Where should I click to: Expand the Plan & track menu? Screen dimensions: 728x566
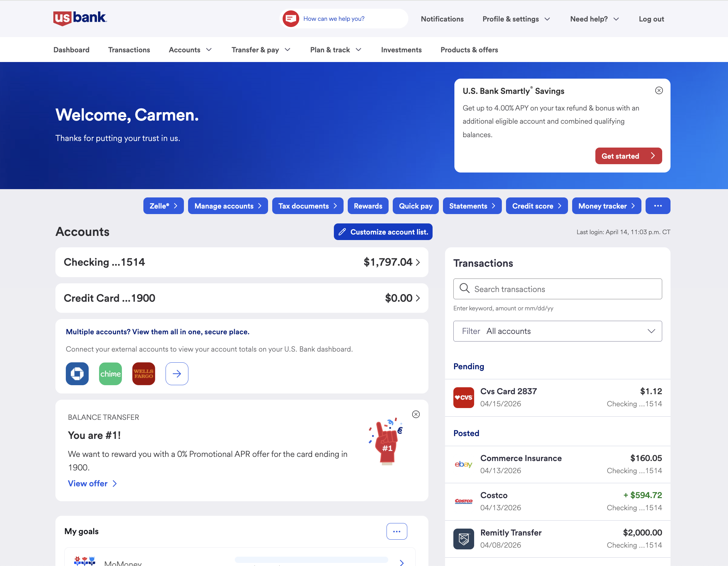pos(336,50)
